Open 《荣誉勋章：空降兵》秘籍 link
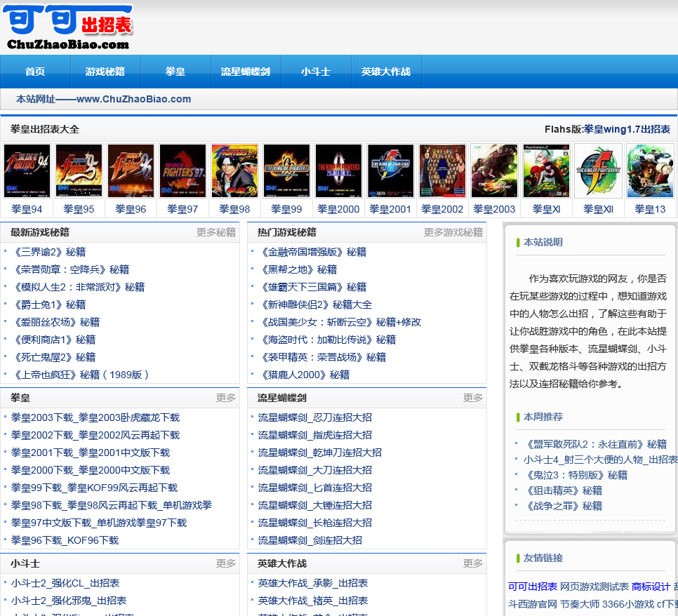Image resolution: width=678 pixels, height=616 pixels. coord(70,269)
